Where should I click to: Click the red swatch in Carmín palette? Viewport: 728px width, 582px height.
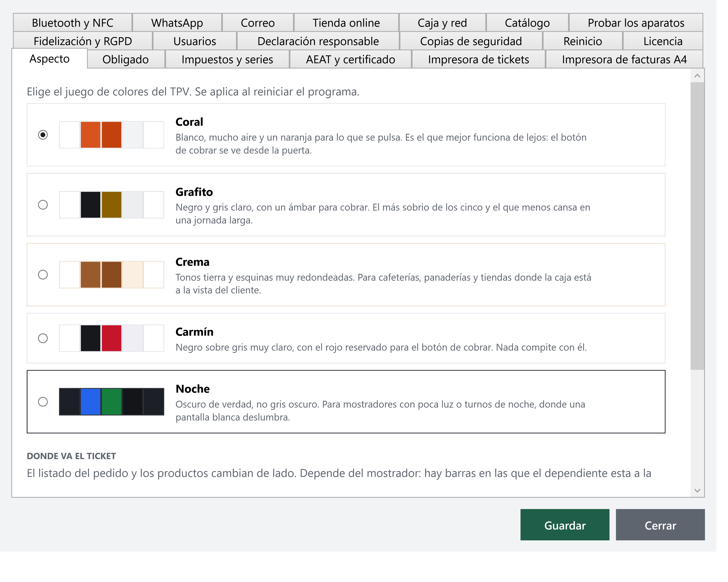click(111, 338)
